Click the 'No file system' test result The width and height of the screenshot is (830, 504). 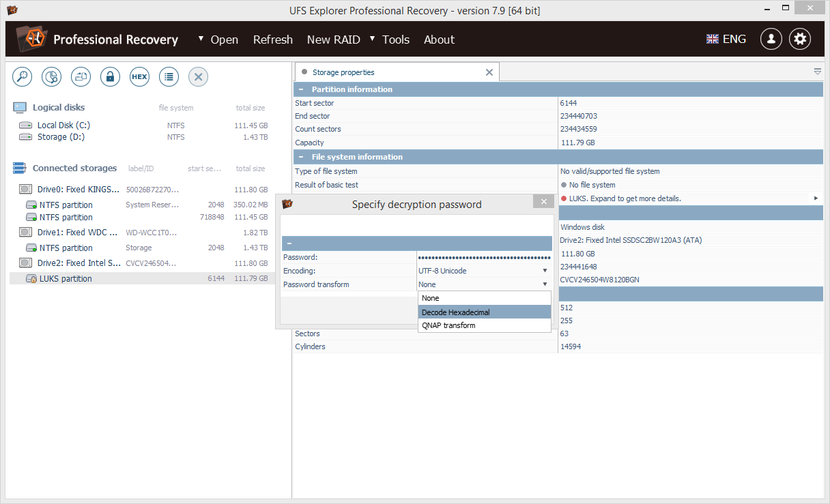[x=592, y=185]
